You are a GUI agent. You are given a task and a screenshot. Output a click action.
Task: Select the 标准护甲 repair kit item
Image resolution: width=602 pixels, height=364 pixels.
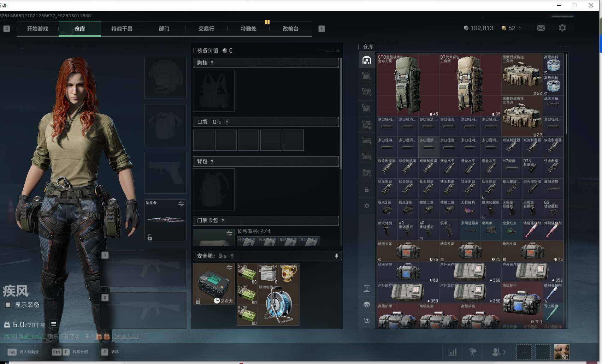408,272
